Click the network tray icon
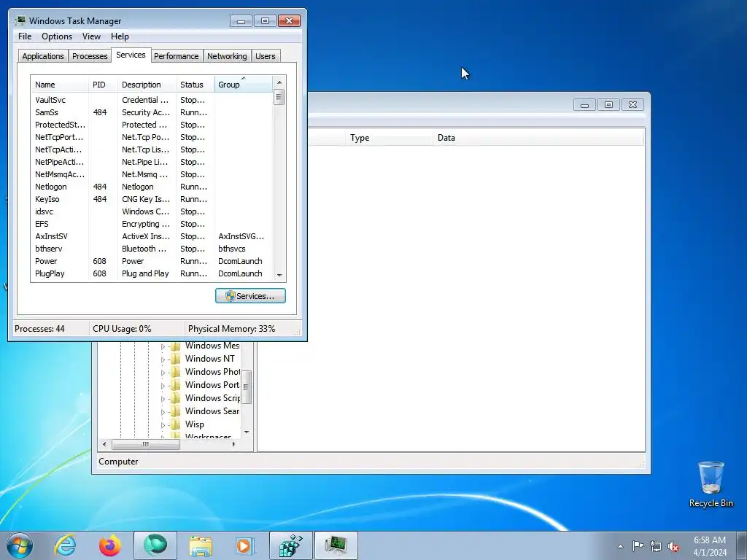 (x=656, y=546)
